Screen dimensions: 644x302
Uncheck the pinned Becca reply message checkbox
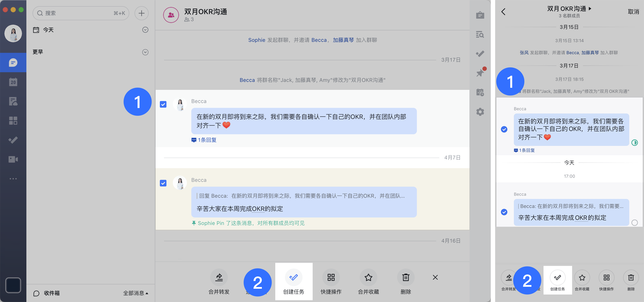[x=163, y=183]
